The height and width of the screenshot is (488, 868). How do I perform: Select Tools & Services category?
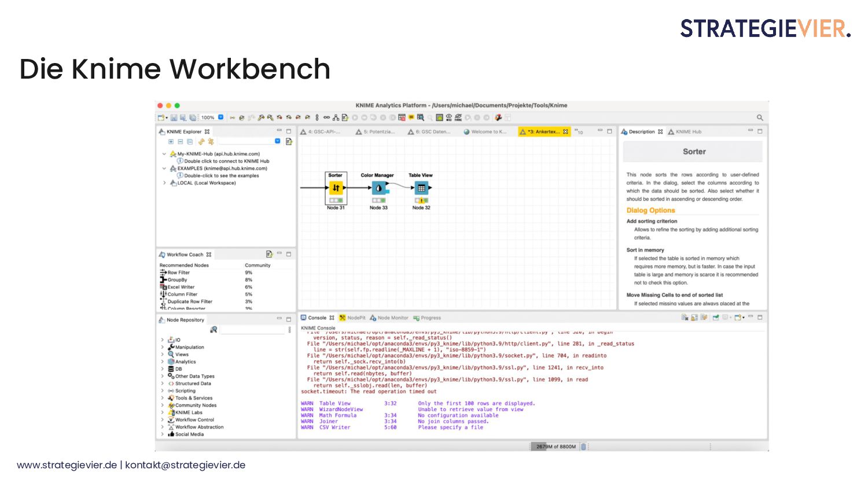click(190, 398)
